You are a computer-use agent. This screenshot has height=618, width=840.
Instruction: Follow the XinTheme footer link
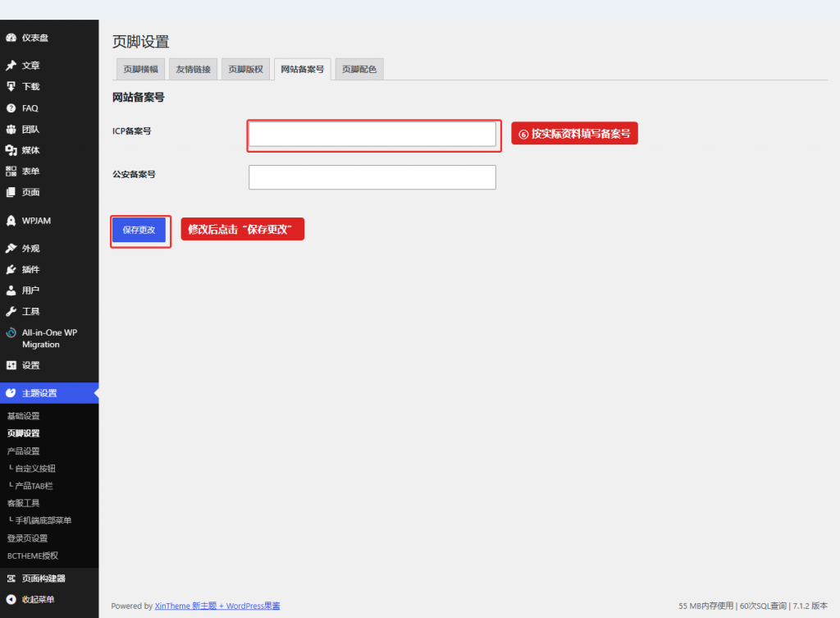[x=217, y=606]
